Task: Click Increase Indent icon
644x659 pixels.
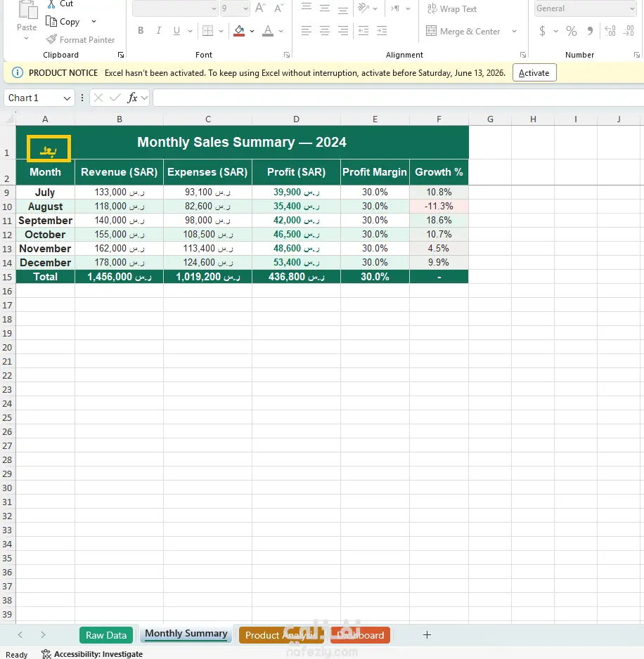Action: [x=382, y=31]
